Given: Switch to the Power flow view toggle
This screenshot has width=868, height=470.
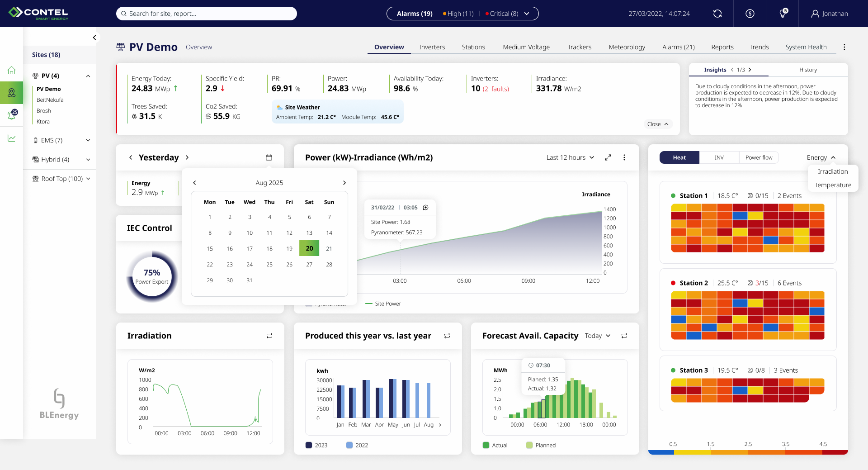Looking at the screenshot, I should pos(759,157).
